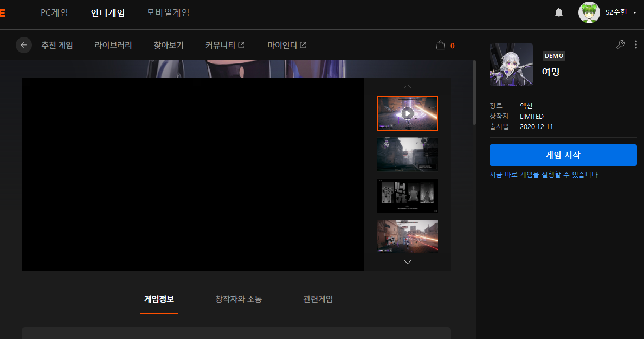Open the 커뮤니티 external link
Image resolution: width=644 pixels, height=339 pixels.
224,45
